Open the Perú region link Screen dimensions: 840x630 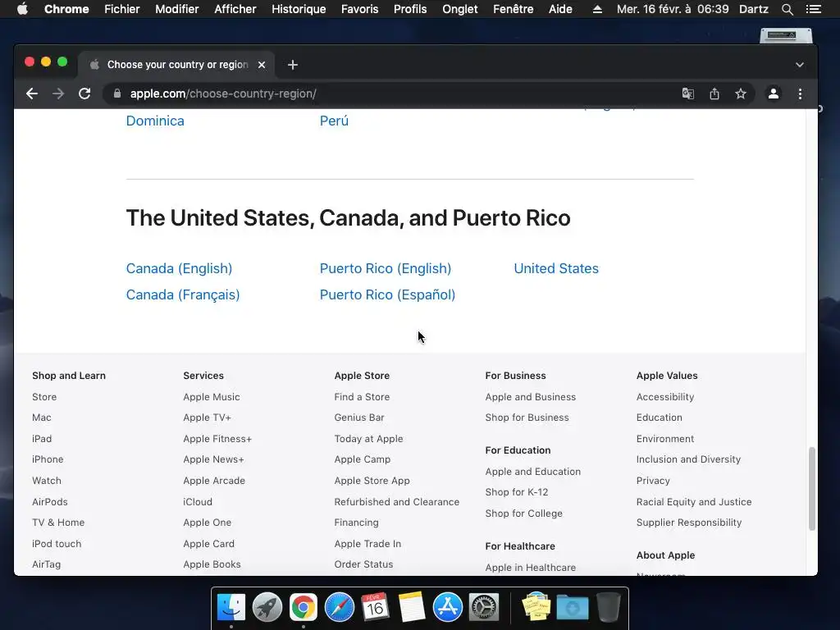click(x=335, y=121)
